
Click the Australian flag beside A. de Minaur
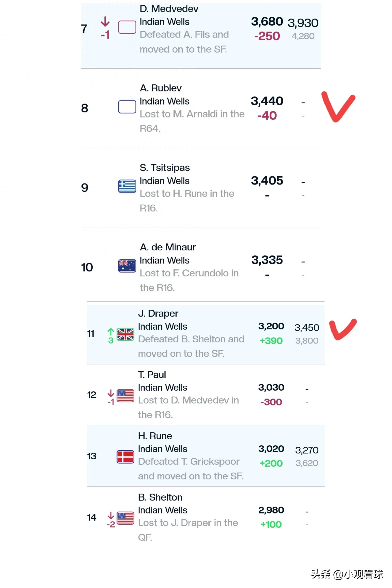tap(127, 266)
